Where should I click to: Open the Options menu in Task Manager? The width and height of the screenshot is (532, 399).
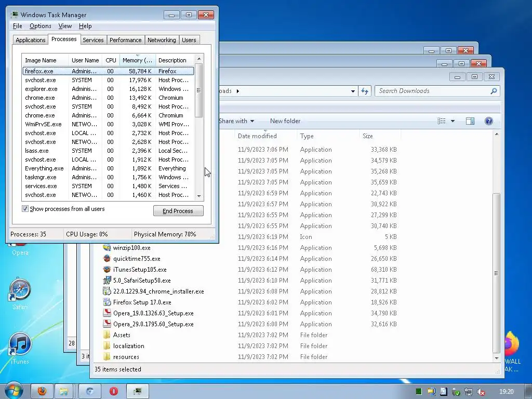pos(41,26)
